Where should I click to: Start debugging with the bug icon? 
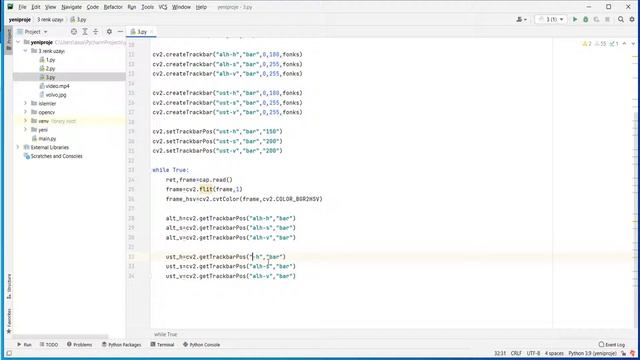click(x=586, y=19)
